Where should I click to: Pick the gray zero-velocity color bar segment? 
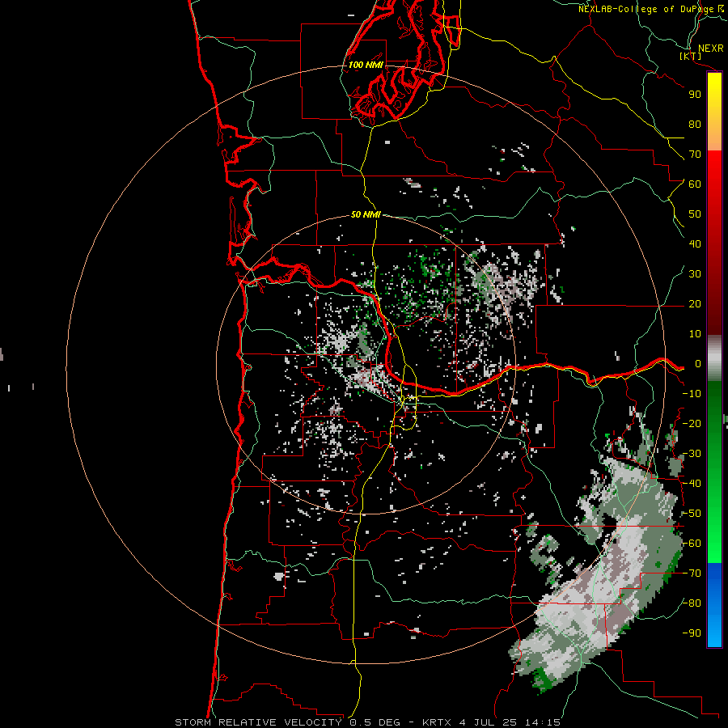click(x=714, y=358)
